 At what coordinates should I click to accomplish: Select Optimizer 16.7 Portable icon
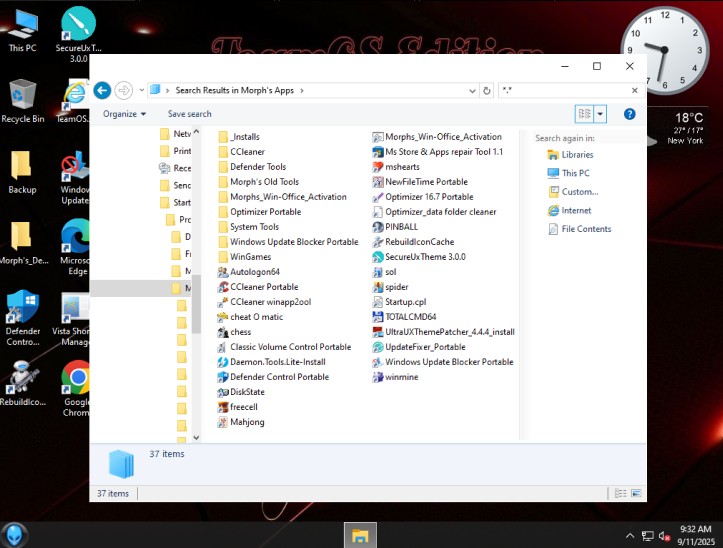[x=378, y=197]
